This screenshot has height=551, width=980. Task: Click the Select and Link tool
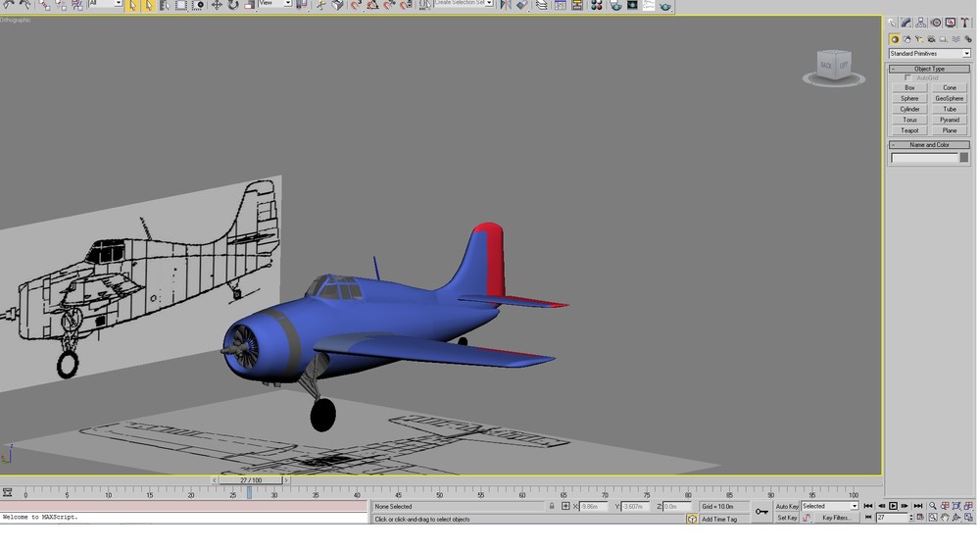[44, 5]
